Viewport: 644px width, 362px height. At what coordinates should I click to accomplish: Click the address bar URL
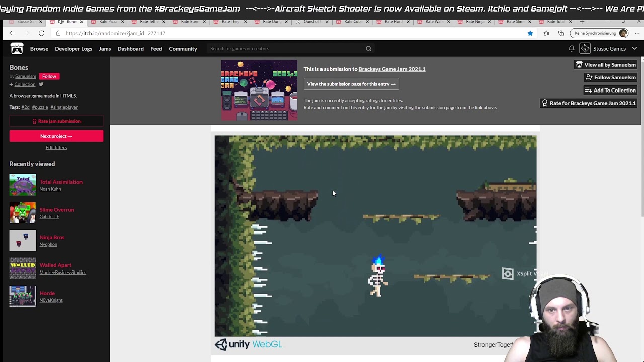pos(115,33)
